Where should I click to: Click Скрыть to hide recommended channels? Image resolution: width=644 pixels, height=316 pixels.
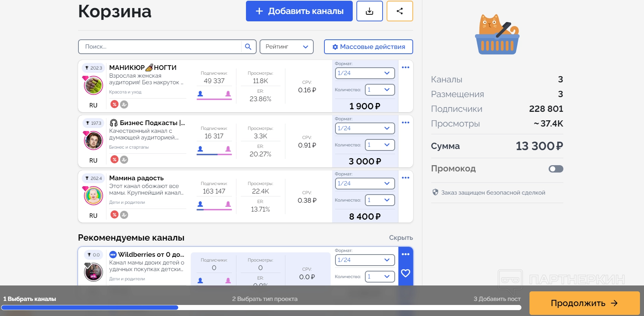[401, 238]
